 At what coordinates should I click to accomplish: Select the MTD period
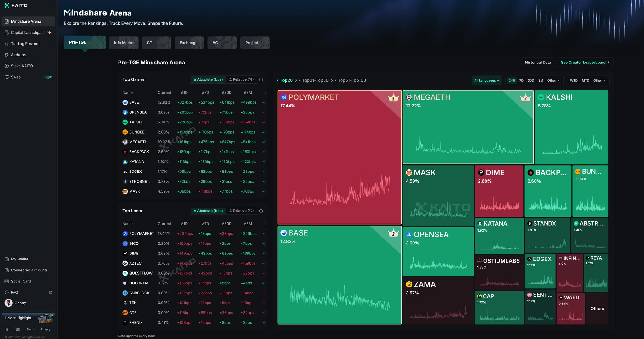tap(585, 80)
